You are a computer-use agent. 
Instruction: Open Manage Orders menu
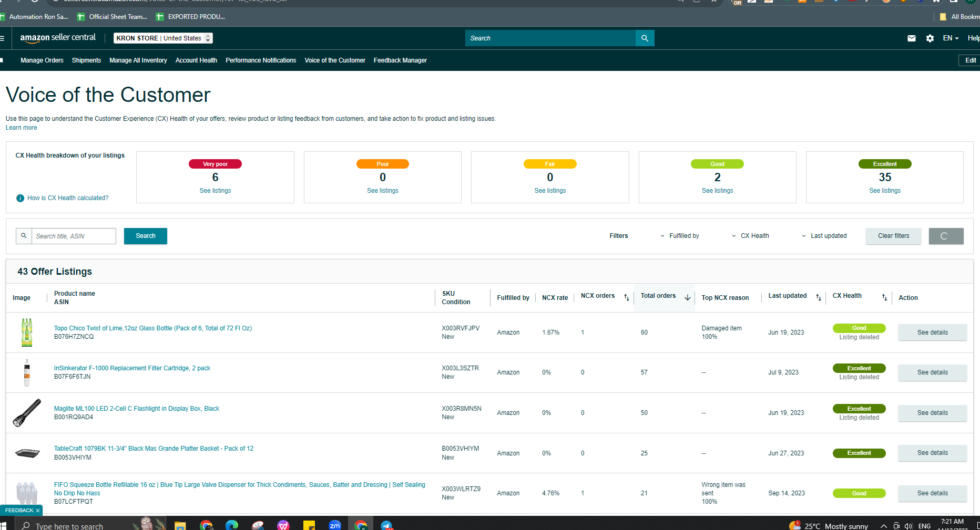click(42, 60)
